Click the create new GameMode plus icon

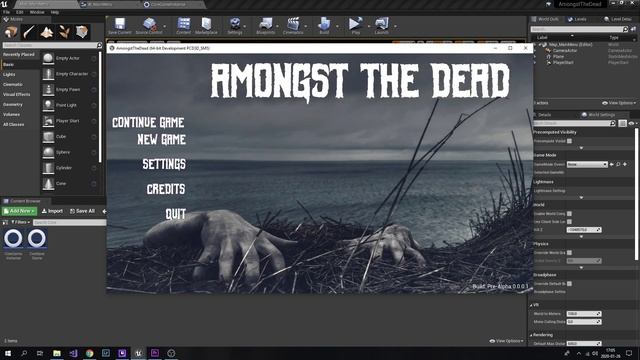click(x=625, y=164)
